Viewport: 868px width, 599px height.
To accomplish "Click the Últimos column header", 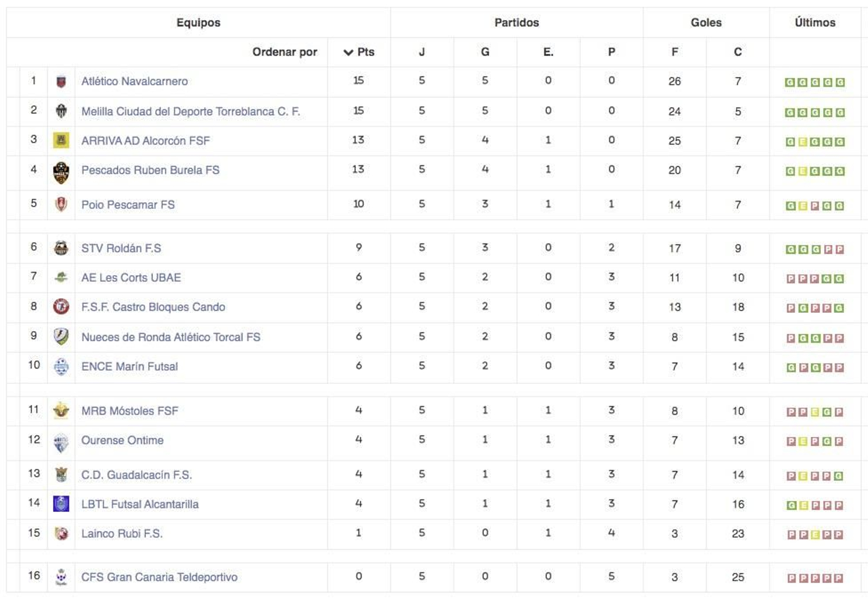I will coord(814,23).
